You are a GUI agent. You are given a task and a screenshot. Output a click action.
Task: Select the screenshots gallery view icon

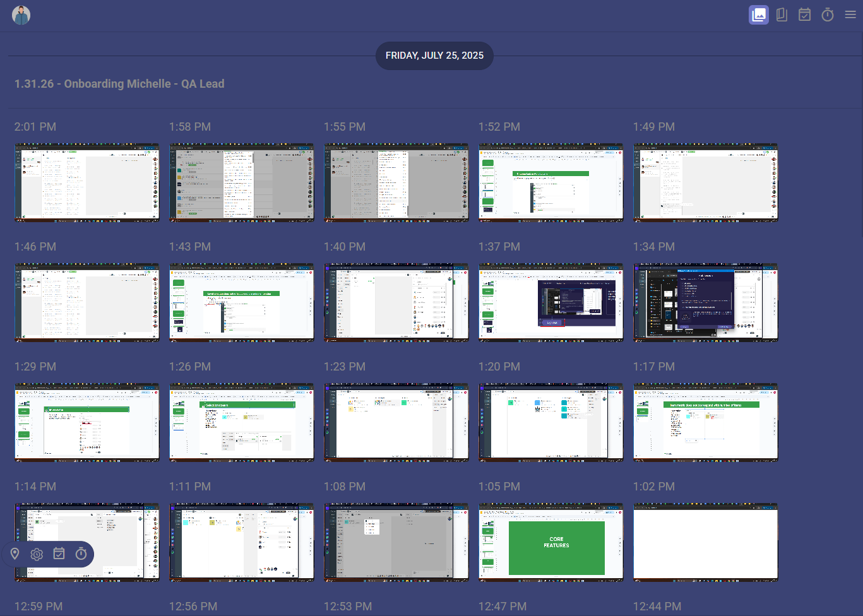click(758, 15)
